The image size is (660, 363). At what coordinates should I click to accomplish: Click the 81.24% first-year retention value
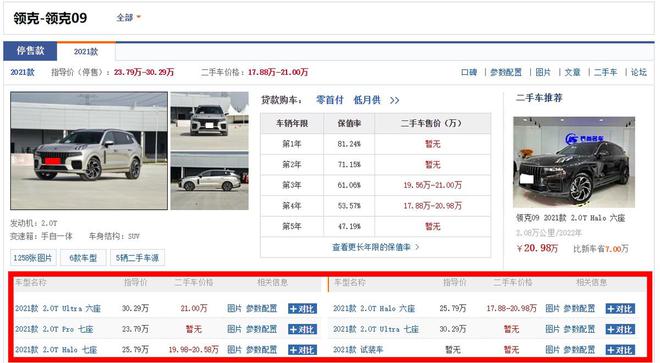pos(349,144)
